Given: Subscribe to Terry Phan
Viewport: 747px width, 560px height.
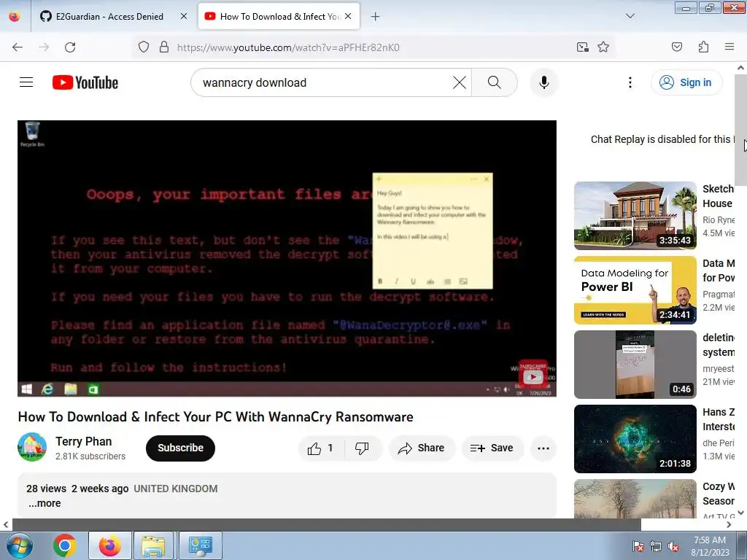Looking at the screenshot, I should click(x=180, y=448).
